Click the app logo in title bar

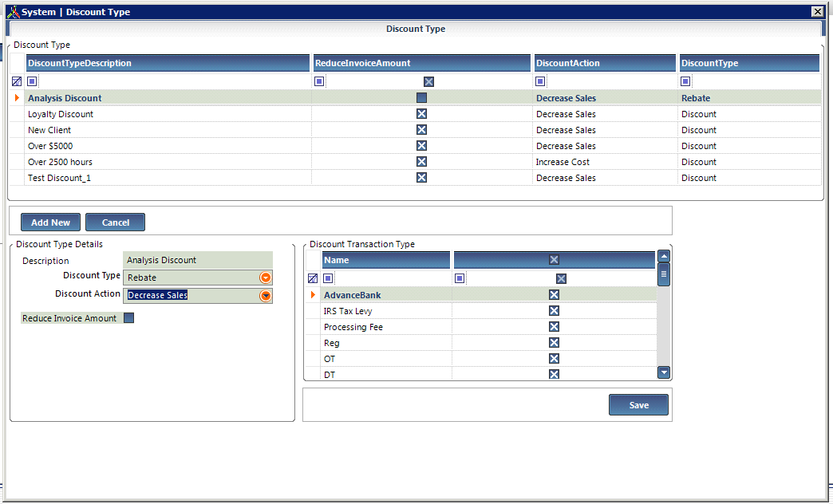pyautogui.click(x=14, y=12)
